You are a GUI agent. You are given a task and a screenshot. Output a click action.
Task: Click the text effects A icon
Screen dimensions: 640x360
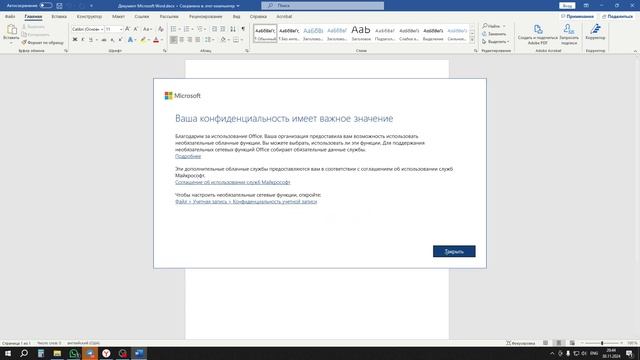pos(130,40)
